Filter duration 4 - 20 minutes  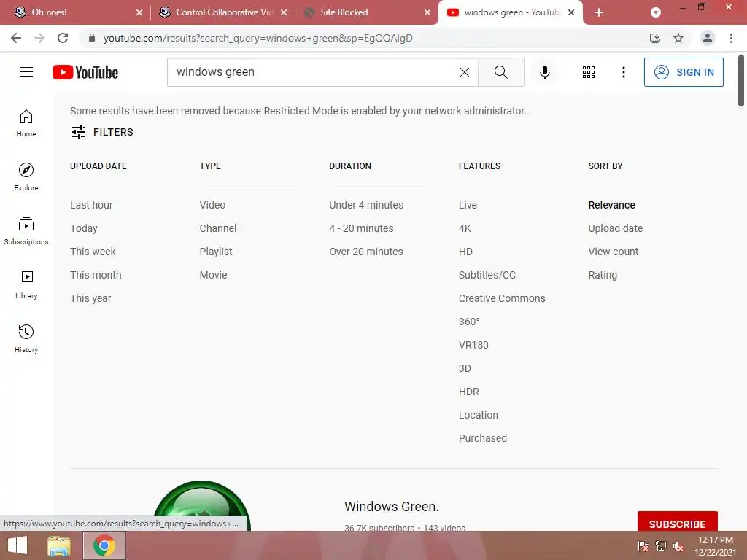coord(362,228)
